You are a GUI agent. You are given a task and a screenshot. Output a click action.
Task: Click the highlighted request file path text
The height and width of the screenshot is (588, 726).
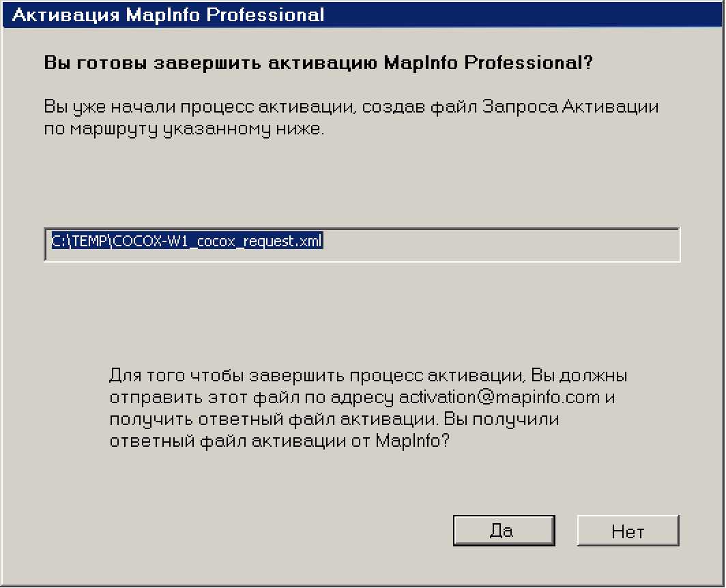(x=187, y=241)
